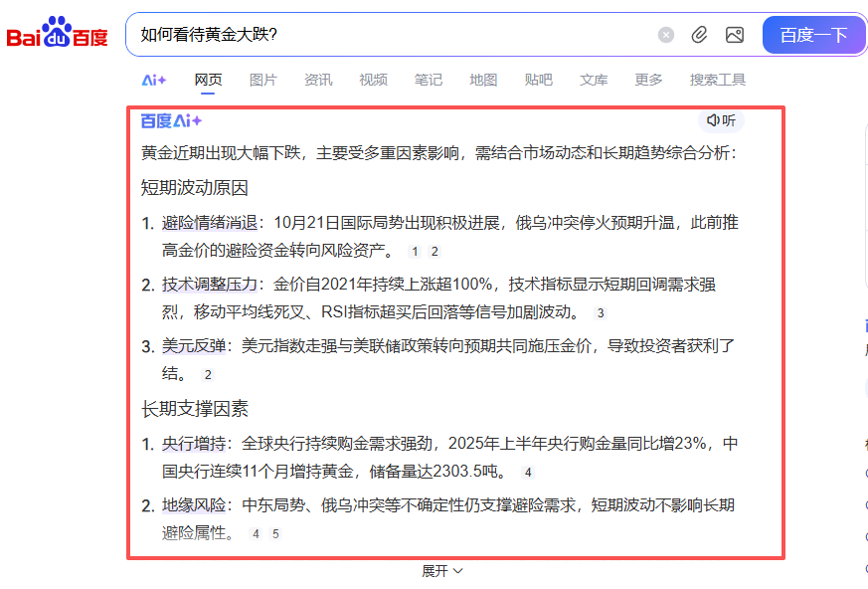Screen dimensions: 868x589
Task: Open citation 3 after the 技术调整压力 point
Action: [601, 312]
